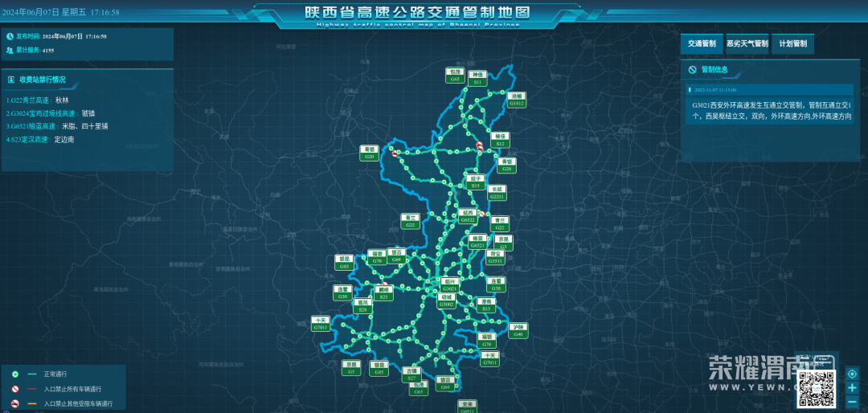Screen dimensions: 868x413
Task: Click the map locate/recenter icon
Action: (852, 374)
